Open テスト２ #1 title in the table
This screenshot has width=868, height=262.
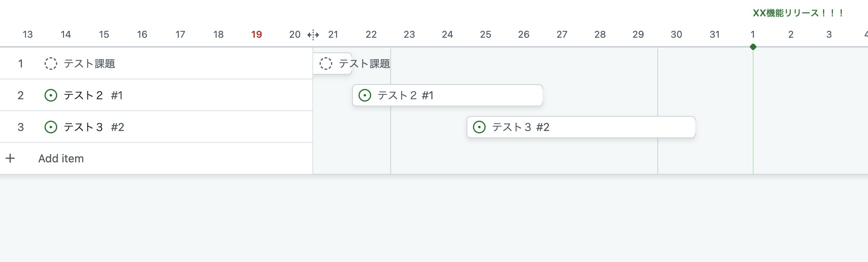(93, 95)
